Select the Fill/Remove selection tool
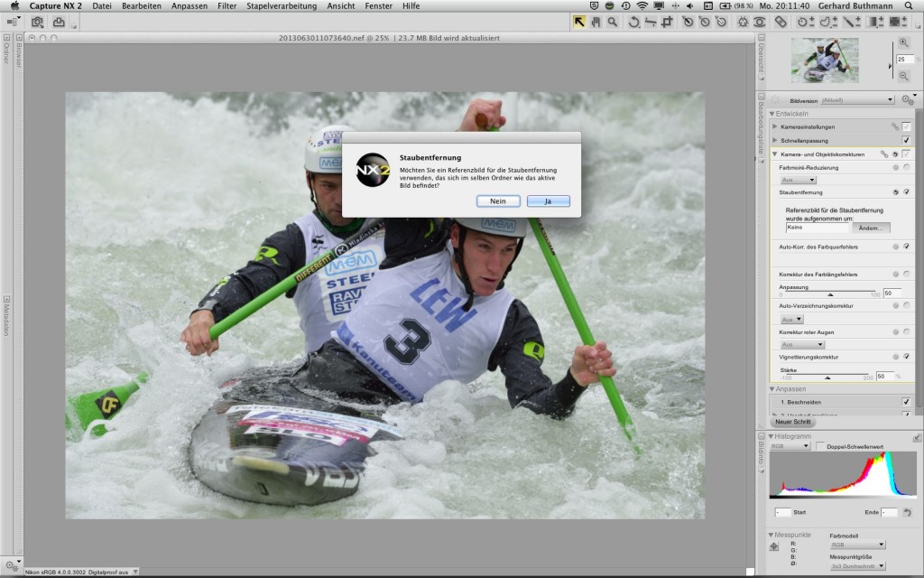The image size is (924, 578). coord(898,22)
